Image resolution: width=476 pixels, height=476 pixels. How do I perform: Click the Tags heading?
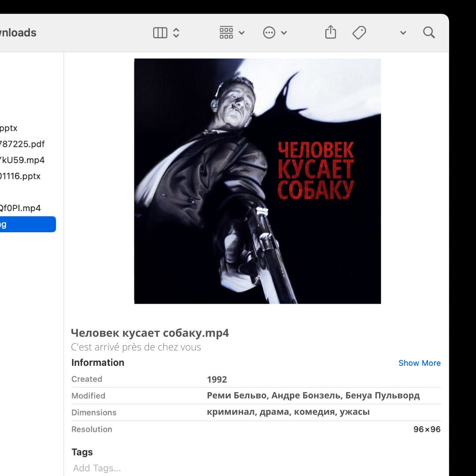tap(82, 452)
